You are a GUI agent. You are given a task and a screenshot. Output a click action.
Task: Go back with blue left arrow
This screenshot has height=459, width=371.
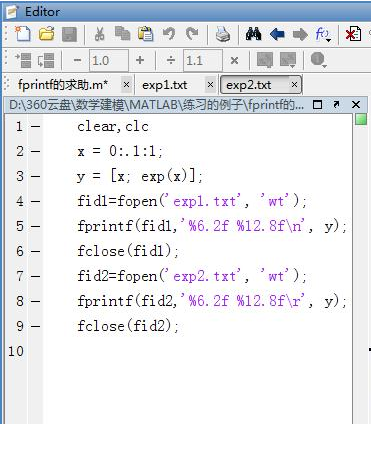point(277,34)
